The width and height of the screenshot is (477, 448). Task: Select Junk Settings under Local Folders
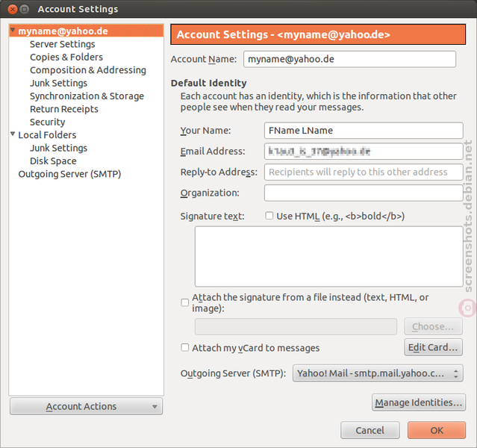point(58,148)
